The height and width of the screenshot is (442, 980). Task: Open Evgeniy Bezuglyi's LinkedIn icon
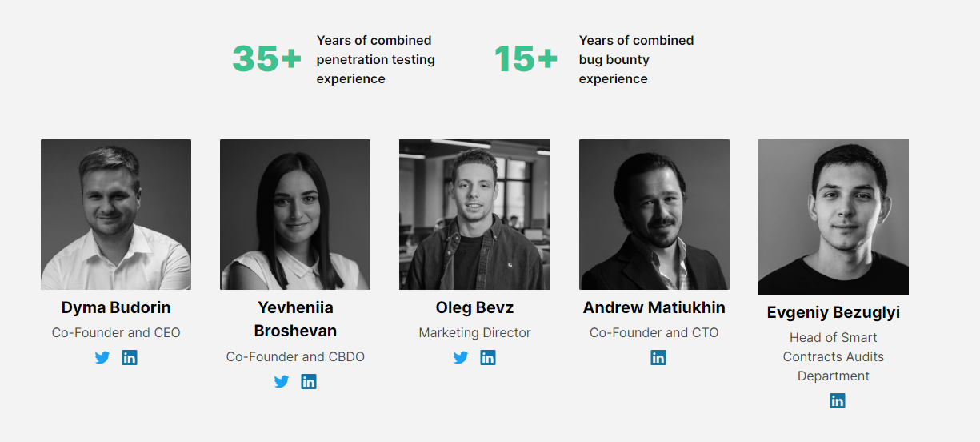(x=838, y=401)
